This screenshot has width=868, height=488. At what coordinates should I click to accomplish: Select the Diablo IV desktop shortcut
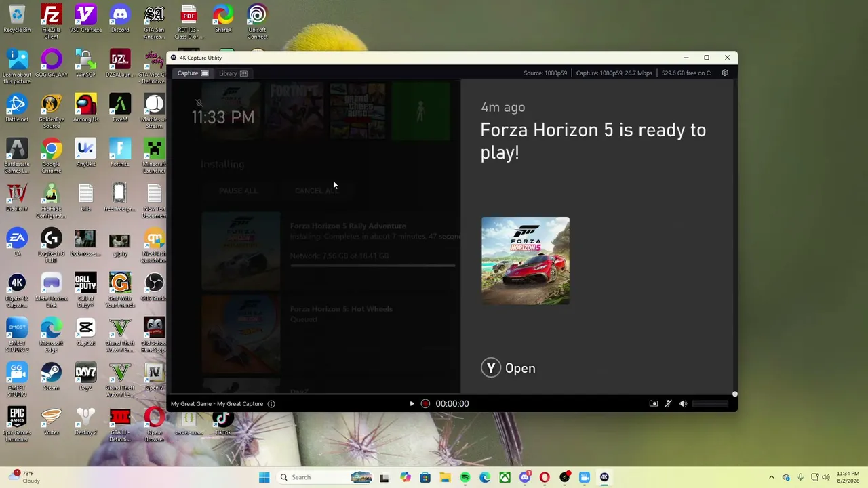pos(17,198)
